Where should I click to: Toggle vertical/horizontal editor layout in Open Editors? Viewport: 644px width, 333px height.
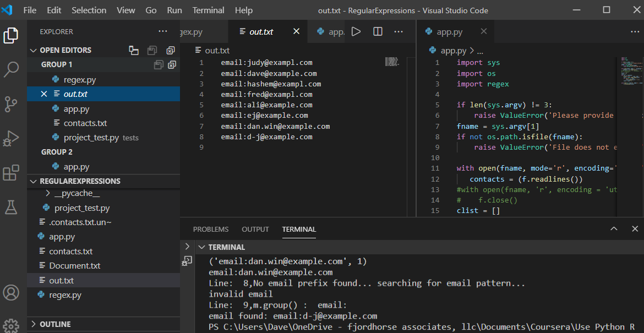134,50
